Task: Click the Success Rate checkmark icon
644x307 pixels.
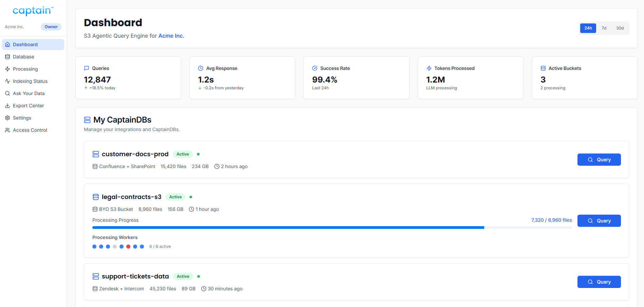Action: [315, 68]
